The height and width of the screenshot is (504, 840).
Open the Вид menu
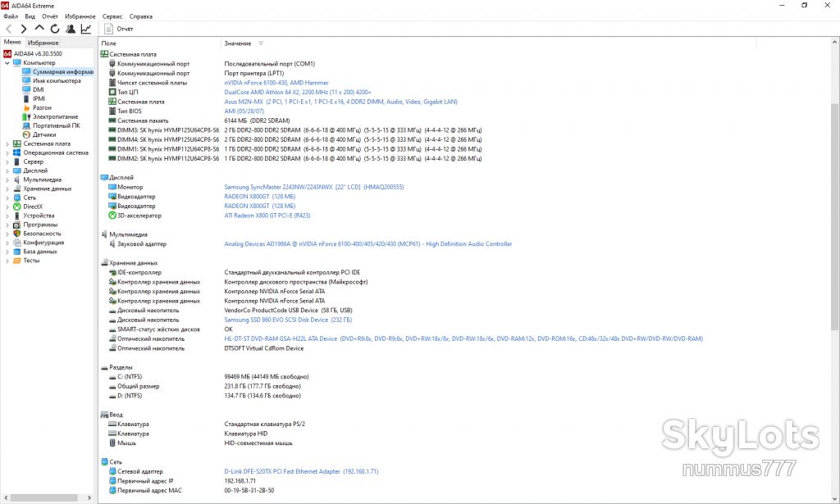[30, 16]
